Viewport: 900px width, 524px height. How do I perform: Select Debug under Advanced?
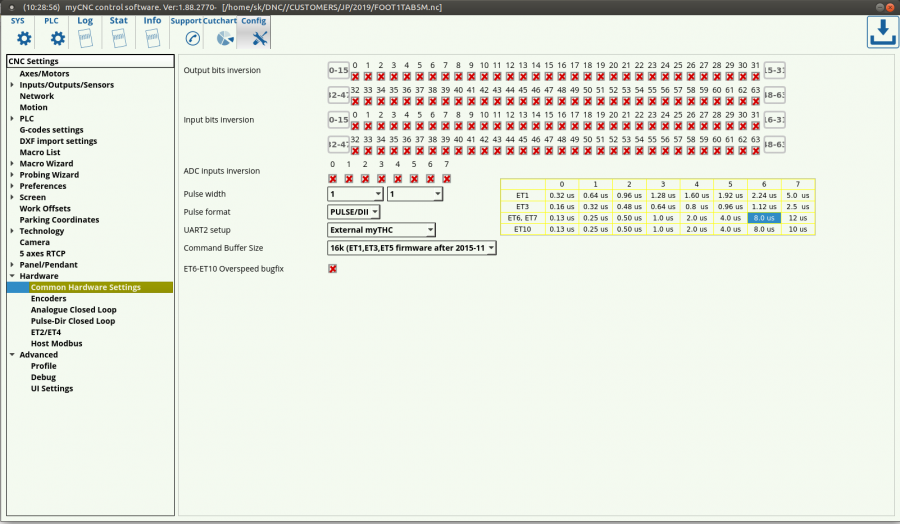43,377
